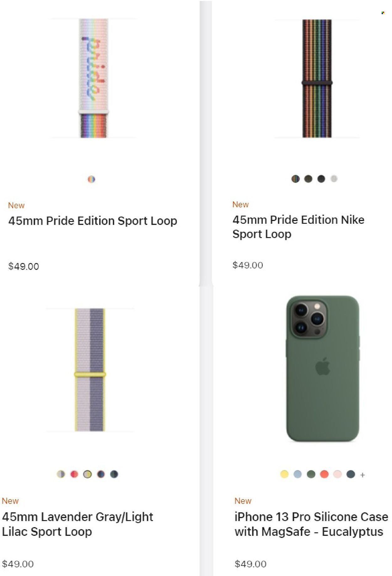Open 45mm Lavender Gray/Light Lilac Sport Loop
Screen dimensions: 392x576
(x=77, y=524)
